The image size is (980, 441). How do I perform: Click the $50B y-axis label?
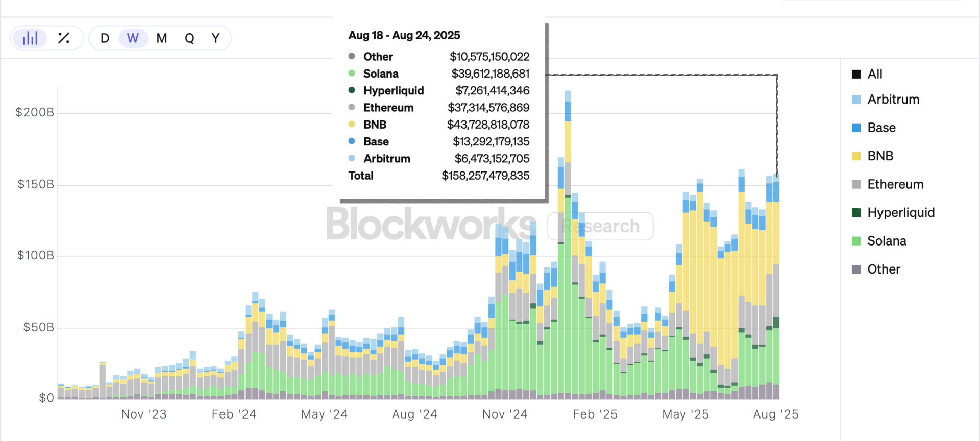[39, 327]
